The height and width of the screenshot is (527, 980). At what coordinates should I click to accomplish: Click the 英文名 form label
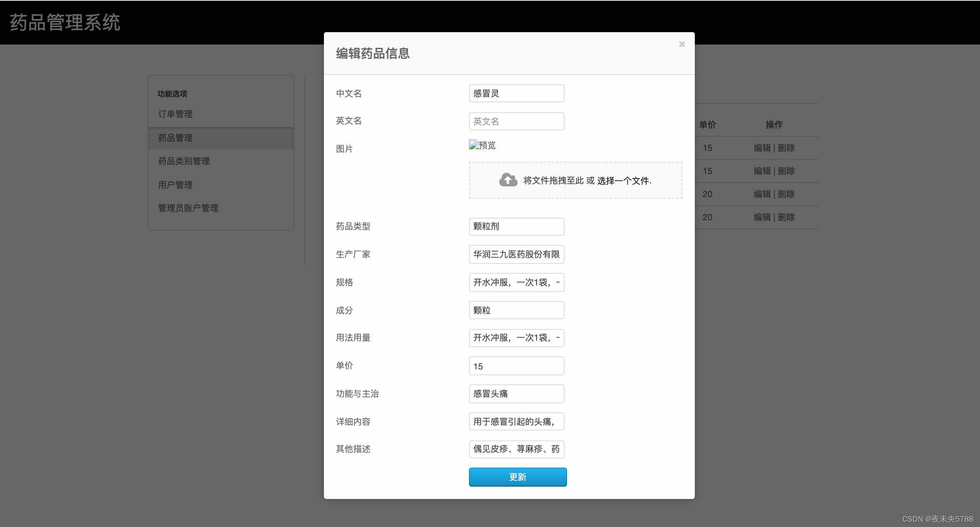click(x=349, y=121)
